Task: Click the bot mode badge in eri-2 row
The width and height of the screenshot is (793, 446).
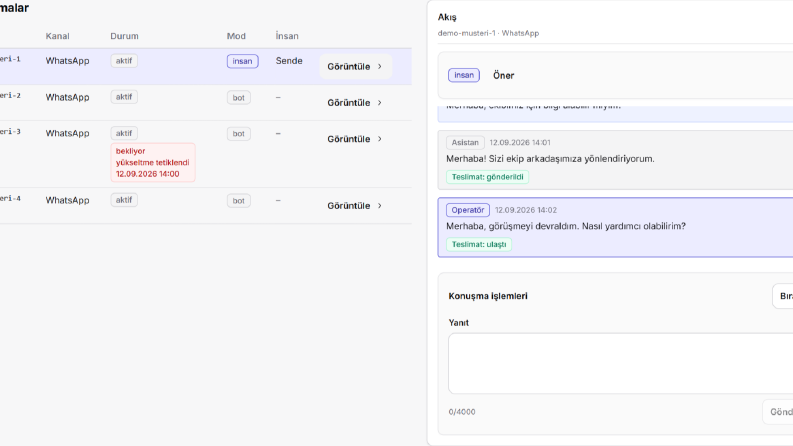Action: pyautogui.click(x=239, y=98)
